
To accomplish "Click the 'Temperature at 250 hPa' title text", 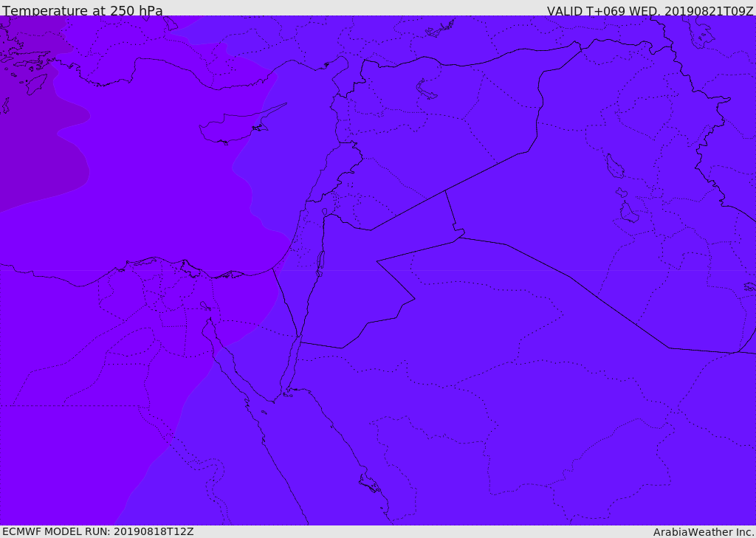I will tap(83, 10).
